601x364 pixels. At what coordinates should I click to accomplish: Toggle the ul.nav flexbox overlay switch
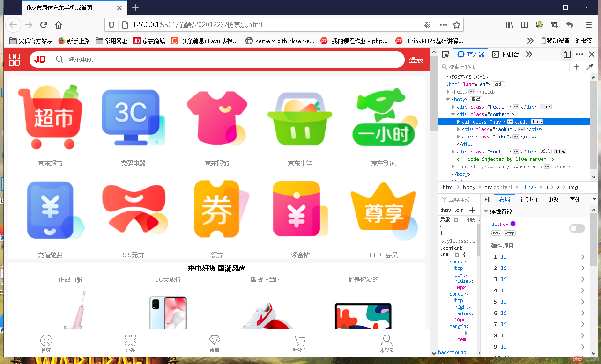tap(577, 228)
